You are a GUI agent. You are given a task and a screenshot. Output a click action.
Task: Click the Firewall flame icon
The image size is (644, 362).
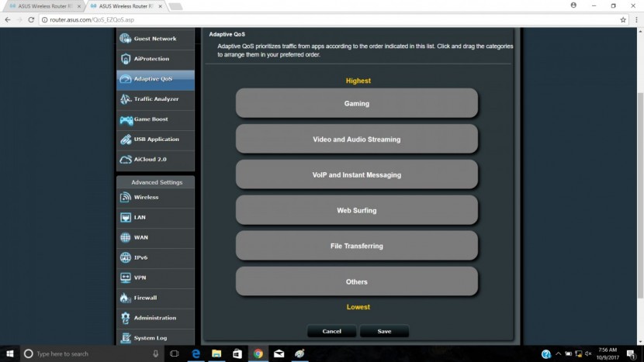126,298
